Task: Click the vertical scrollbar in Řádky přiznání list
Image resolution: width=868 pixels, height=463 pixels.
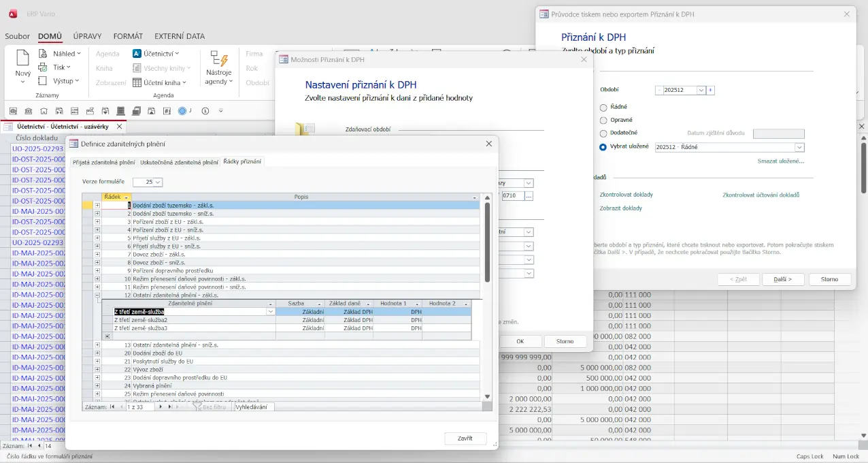Action: click(487, 242)
